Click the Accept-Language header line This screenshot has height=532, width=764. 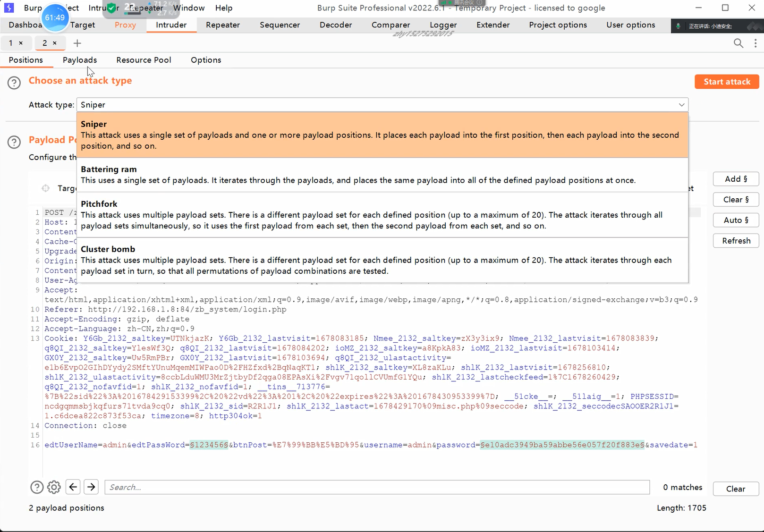click(x=119, y=329)
